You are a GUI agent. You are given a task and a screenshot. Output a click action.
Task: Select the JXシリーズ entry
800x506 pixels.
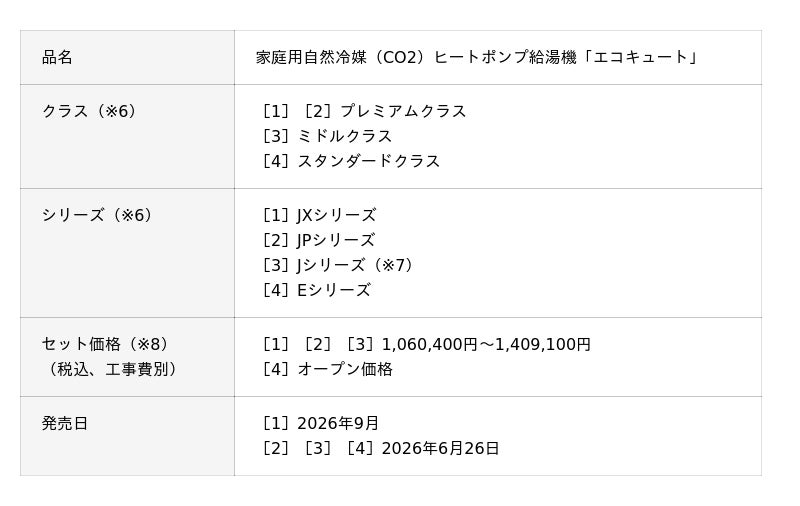336,215
